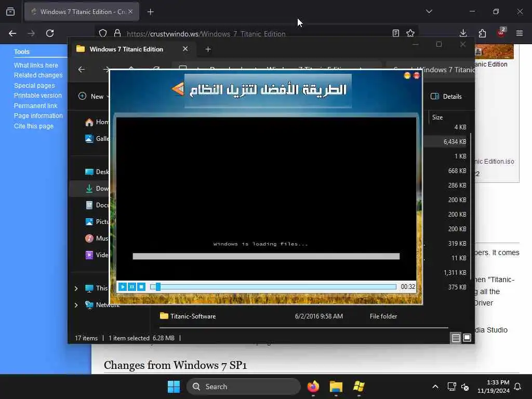Click the File Explorer taskbar icon
Screen dimensions: 532x399
pos(336,387)
